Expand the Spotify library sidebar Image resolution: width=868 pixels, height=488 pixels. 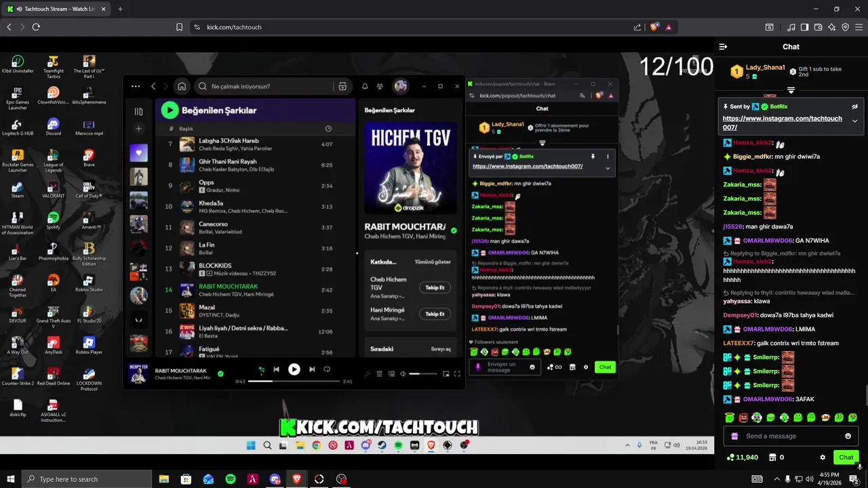138,111
